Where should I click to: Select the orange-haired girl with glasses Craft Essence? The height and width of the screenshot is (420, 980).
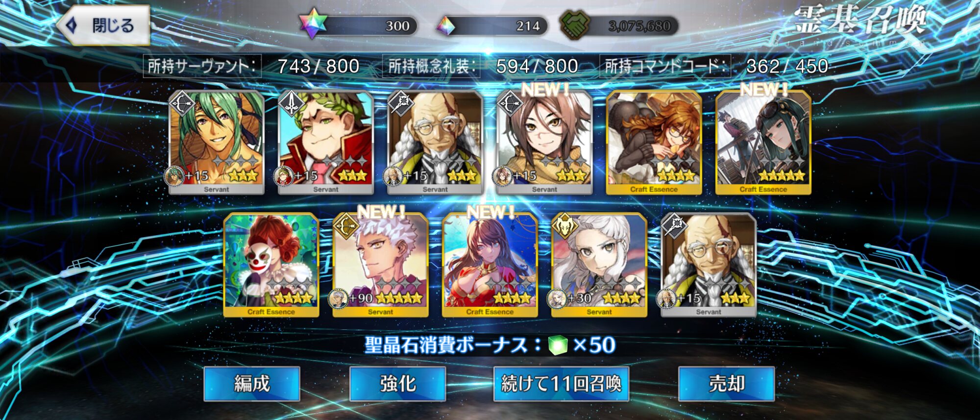pyautogui.click(x=654, y=143)
